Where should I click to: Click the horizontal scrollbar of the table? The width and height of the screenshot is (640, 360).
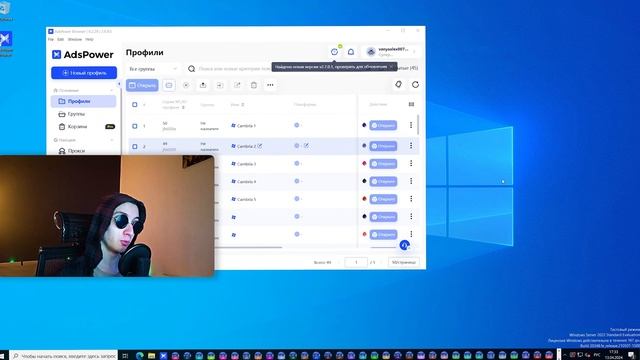tap(248, 247)
